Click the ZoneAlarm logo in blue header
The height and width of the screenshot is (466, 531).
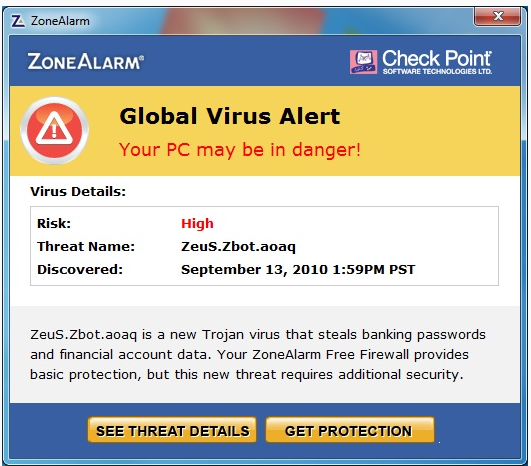coord(86,61)
